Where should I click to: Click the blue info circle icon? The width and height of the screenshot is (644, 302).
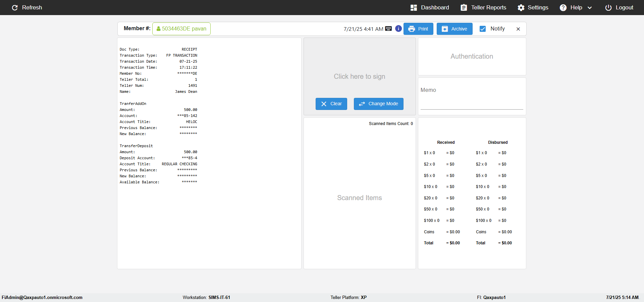coord(398,28)
